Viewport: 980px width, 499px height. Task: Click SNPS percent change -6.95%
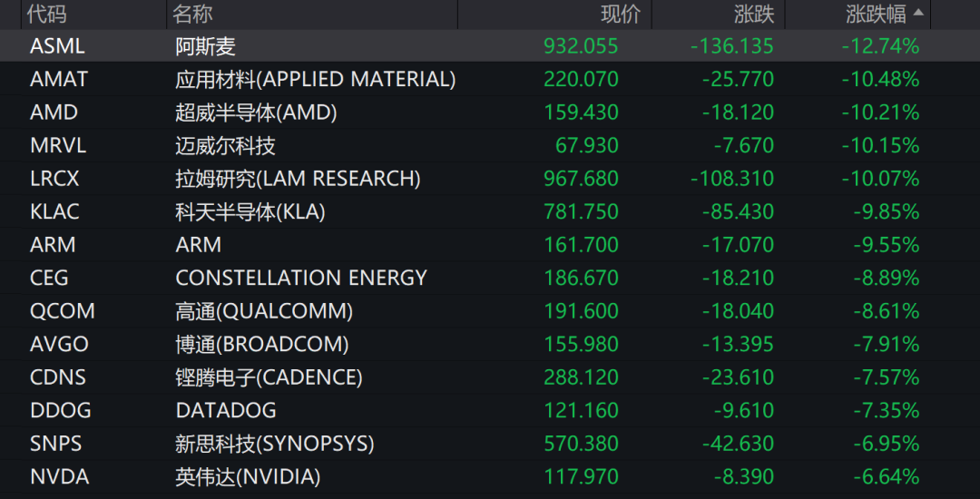click(887, 444)
